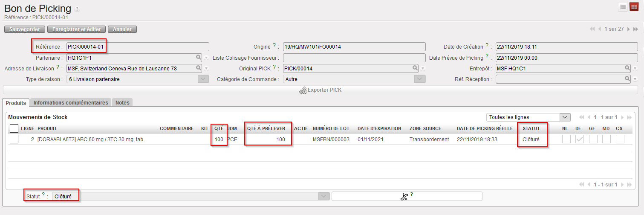Click the Sauvegarder button
The width and height of the screenshot is (644, 215).
click(25, 29)
